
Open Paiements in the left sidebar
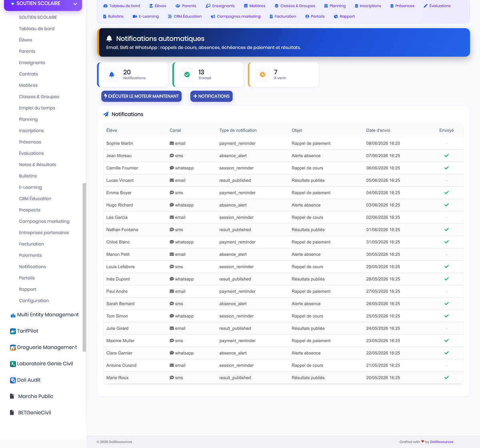click(30, 256)
